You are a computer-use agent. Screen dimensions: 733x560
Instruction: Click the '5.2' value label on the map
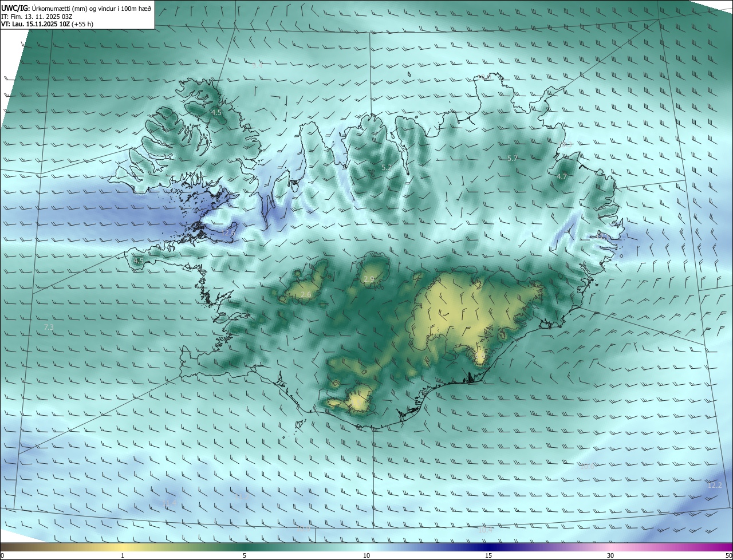click(x=387, y=168)
